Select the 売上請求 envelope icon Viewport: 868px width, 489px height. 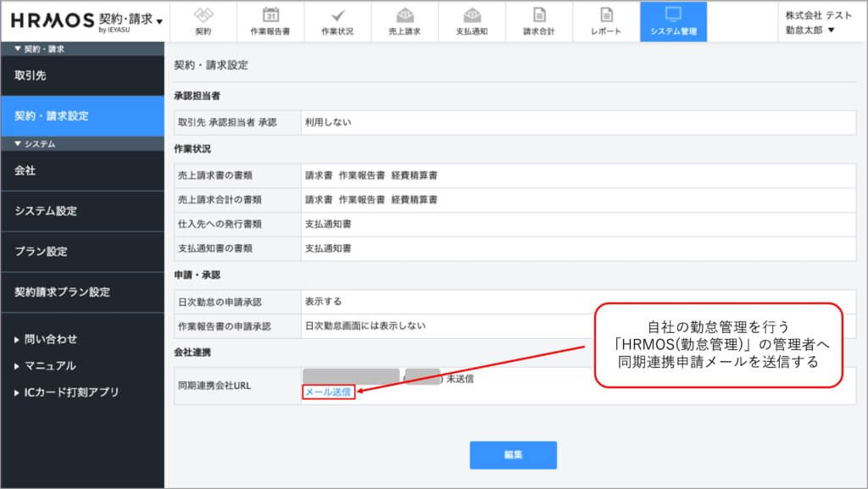pos(405,14)
